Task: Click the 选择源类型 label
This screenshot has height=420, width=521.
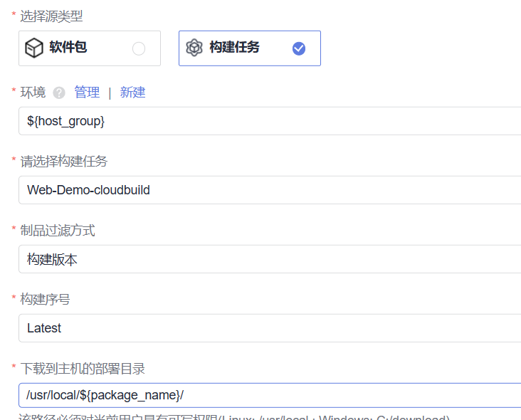Action: (x=51, y=16)
